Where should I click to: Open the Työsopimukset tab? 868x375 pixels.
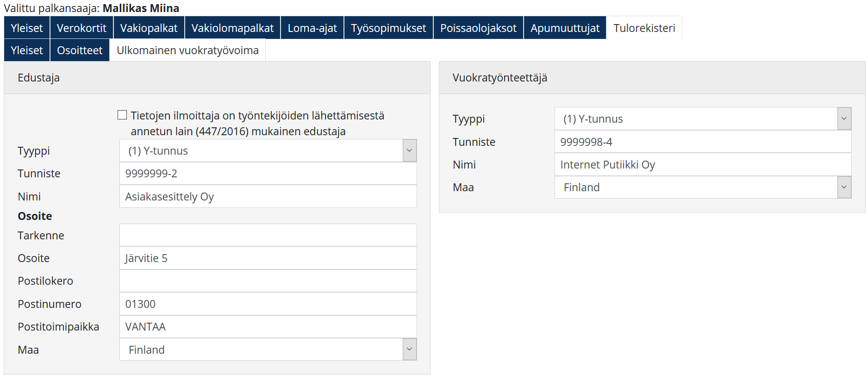pos(388,28)
